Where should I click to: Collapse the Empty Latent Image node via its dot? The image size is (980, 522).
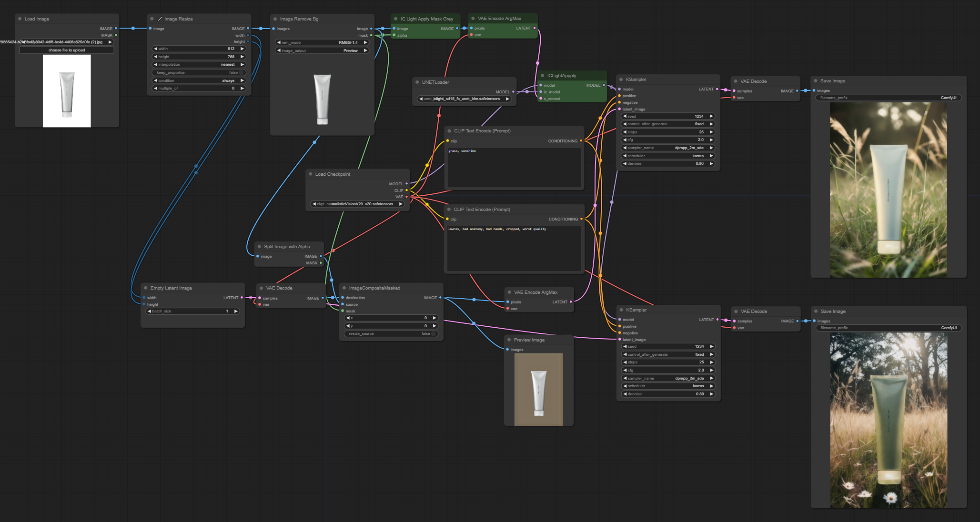(145, 288)
